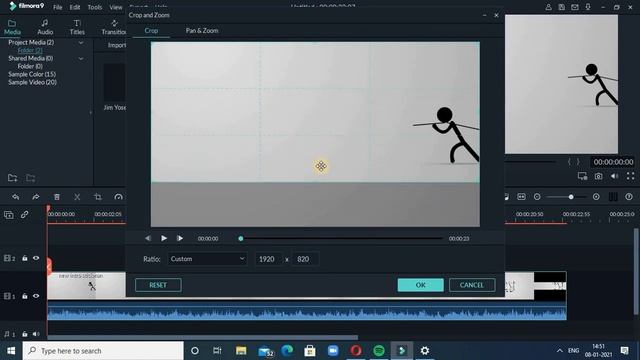This screenshot has width=640, height=360.
Task: Click the OK button
Action: click(420, 285)
